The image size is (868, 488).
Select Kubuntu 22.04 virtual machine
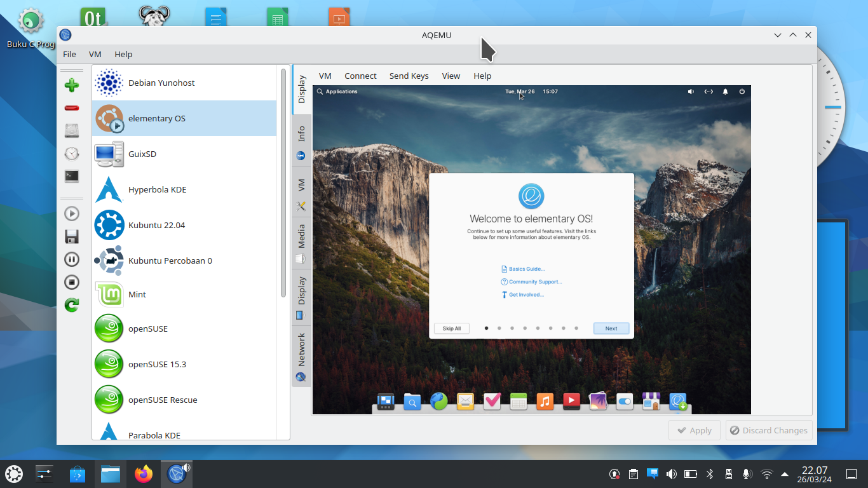coord(184,225)
